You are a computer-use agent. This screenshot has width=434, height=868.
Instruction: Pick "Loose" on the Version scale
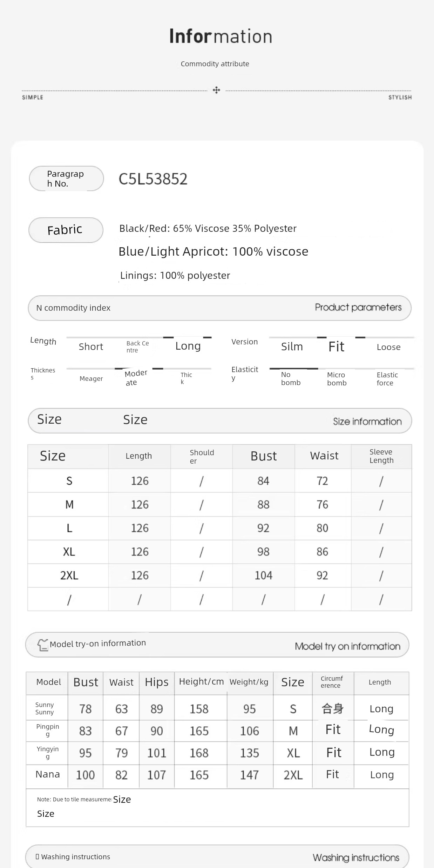(x=388, y=347)
